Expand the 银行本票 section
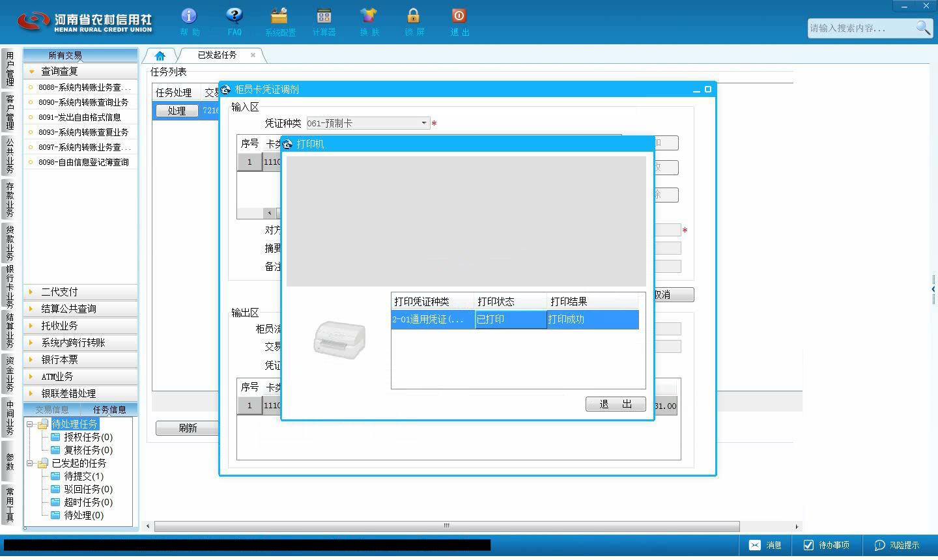The image size is (938, 560). click(x=80, y=359)
